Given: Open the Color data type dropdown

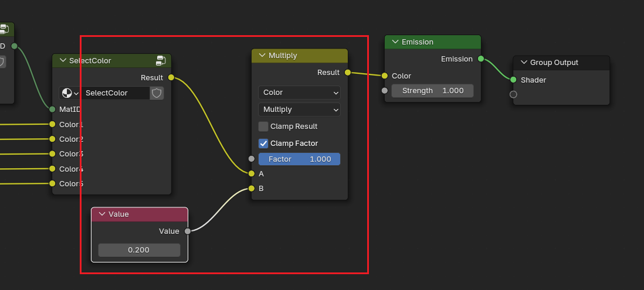Looking at the screenshot, I should click(299, 93).
